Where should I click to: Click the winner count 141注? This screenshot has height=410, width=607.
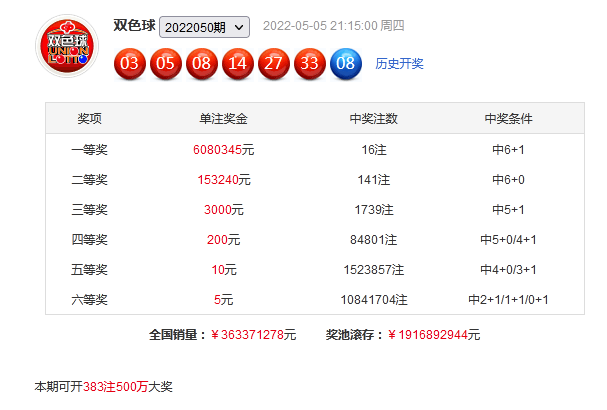pos(374,180)
